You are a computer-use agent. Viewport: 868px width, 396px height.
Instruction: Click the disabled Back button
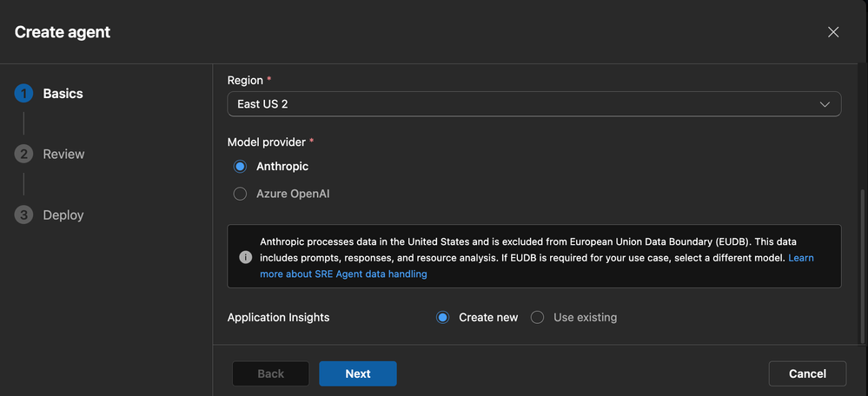click(x=270, y=373)
